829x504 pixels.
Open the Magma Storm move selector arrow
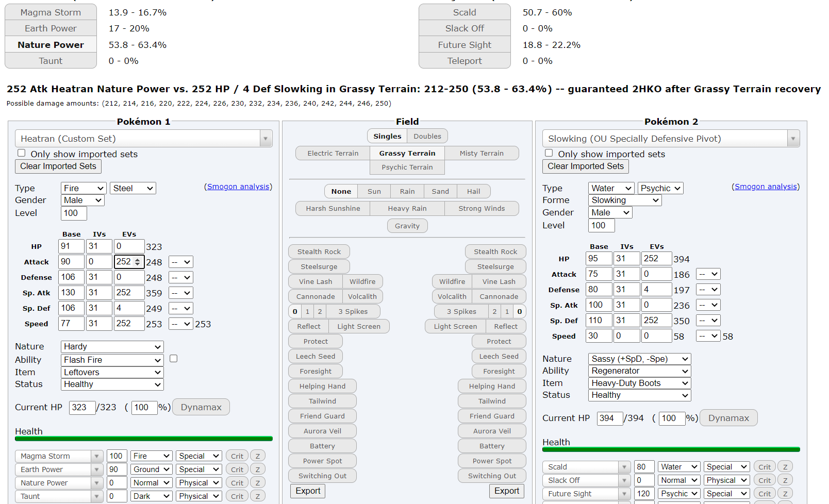tap(97, 456)
